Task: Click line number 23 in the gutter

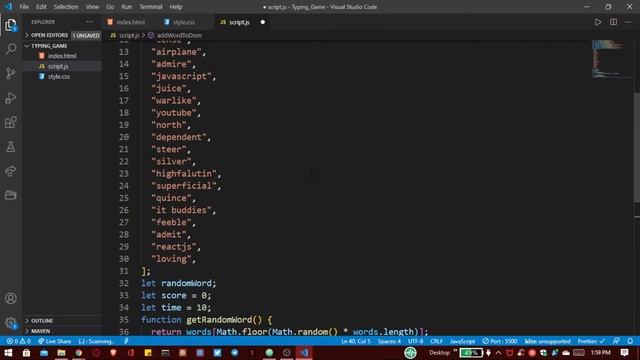Action: (x=124, y=174)
